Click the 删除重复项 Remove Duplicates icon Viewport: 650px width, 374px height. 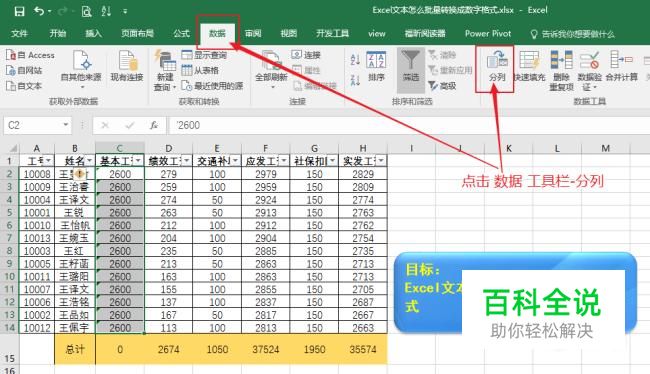561,60
